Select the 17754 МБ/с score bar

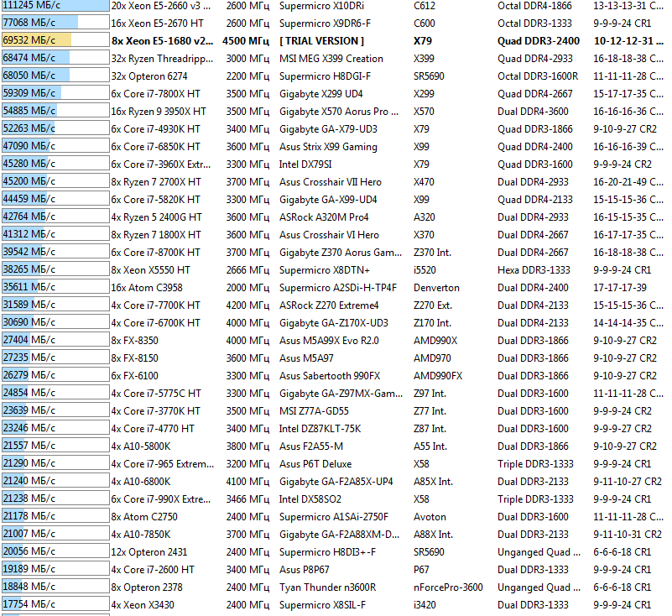point(55,603)
